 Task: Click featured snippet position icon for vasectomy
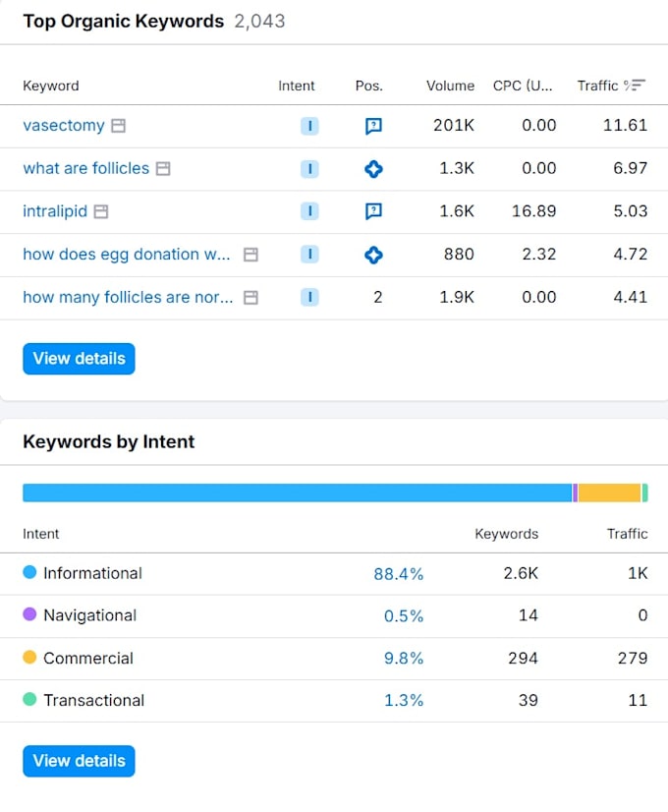pyautogui.click(x=373, y=126)
